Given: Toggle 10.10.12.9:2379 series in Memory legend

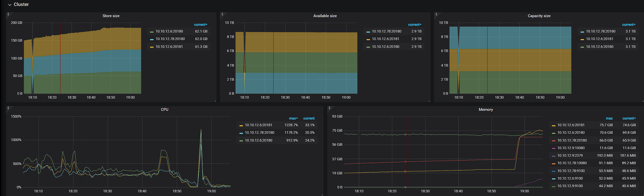Looking at the screenshot, I should tap(570, 155).
